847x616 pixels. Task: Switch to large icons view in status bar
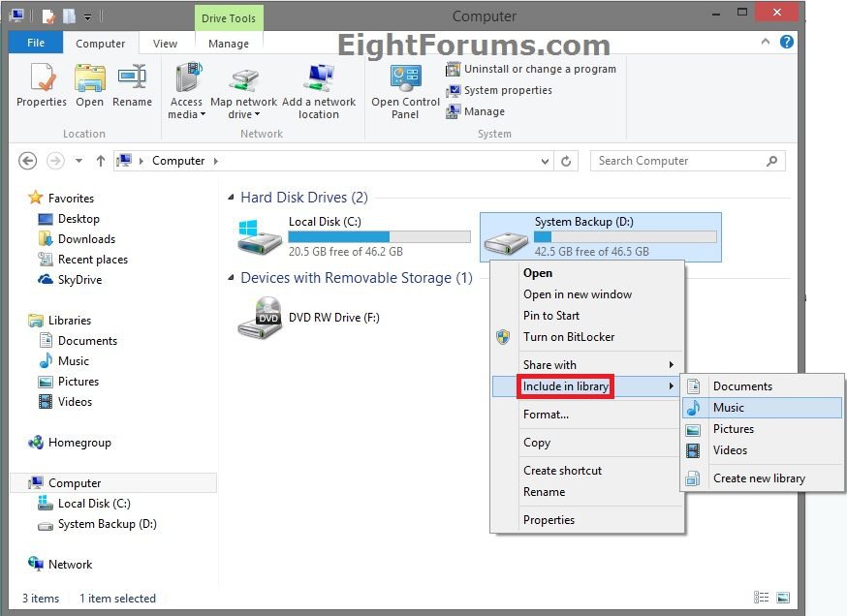(783, 597)
